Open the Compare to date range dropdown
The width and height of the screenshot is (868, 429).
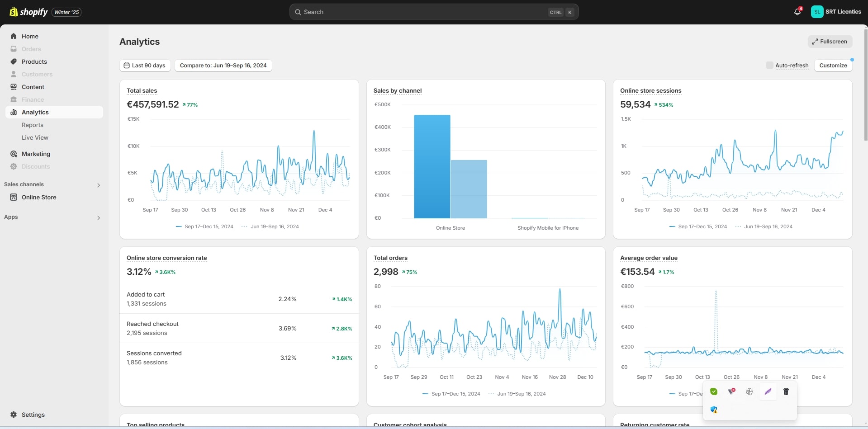coord(223,66)
